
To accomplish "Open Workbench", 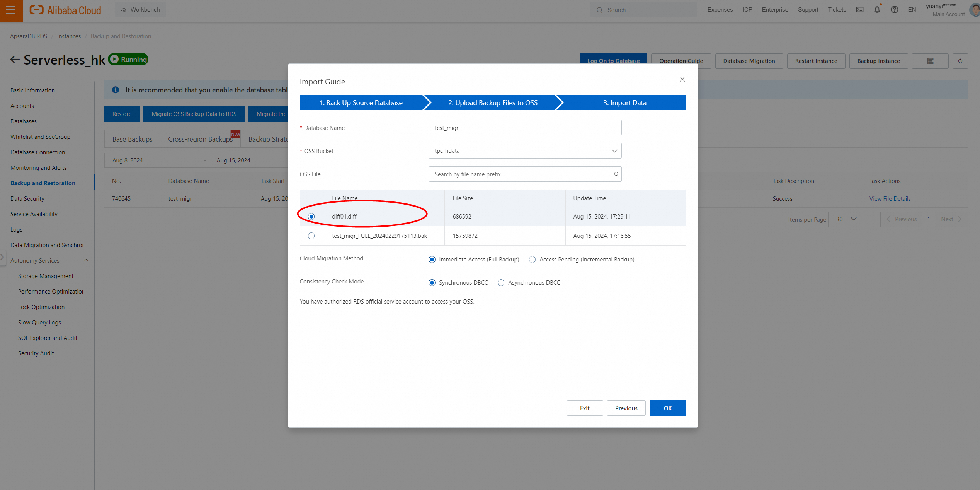I will click(140, 10).
